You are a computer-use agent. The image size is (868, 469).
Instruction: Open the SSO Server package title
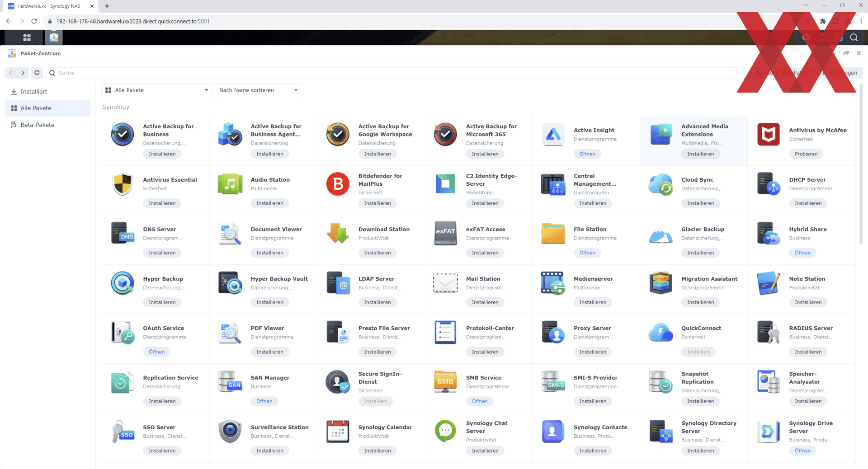[x=159, y=427]
